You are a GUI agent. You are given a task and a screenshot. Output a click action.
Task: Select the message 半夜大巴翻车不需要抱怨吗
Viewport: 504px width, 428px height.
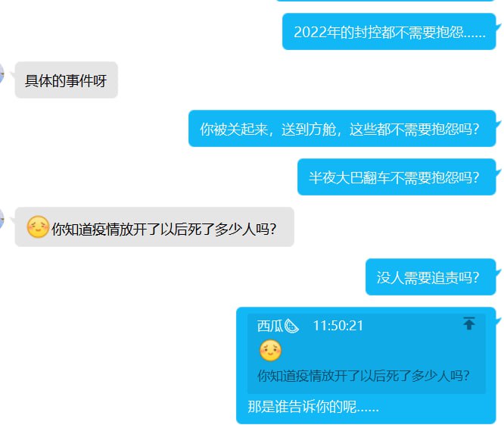(397, 177)
